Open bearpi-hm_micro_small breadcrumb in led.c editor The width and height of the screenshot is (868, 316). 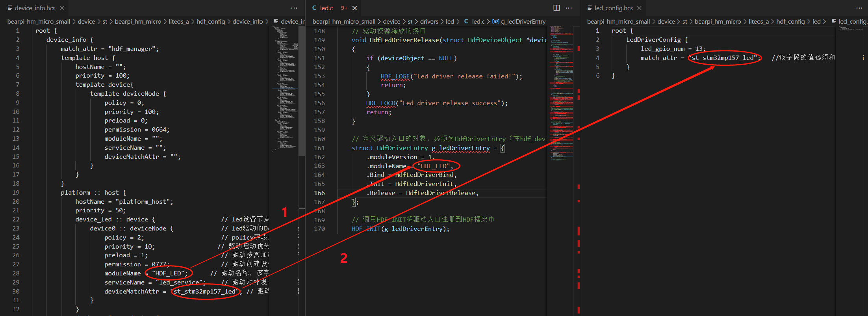[x=344, y=21]
